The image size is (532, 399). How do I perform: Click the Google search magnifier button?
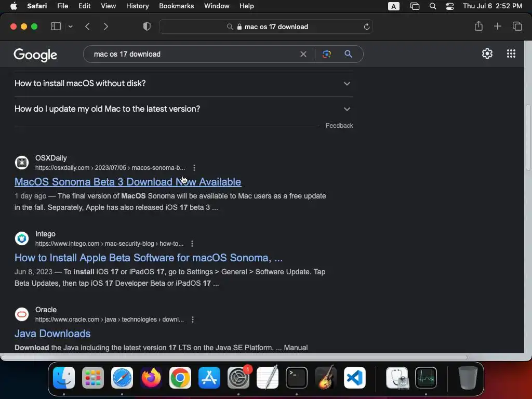click(x=348, y=54)
